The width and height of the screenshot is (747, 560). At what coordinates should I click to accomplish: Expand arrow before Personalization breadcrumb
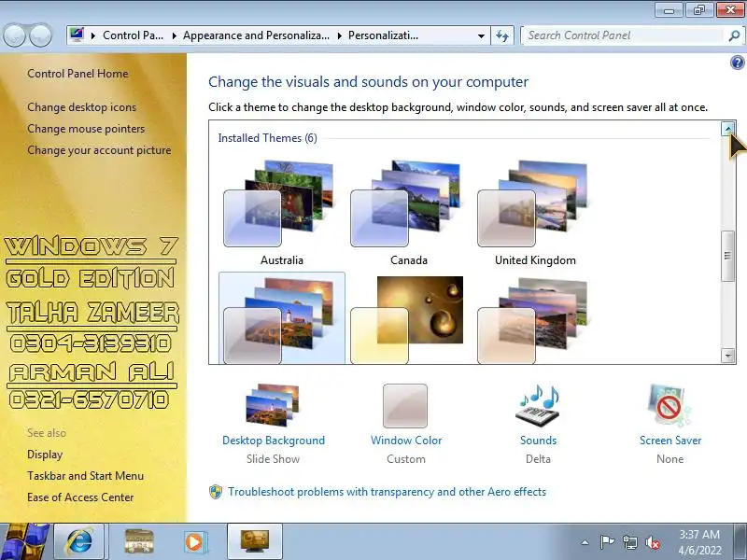(x=340, y=35)
